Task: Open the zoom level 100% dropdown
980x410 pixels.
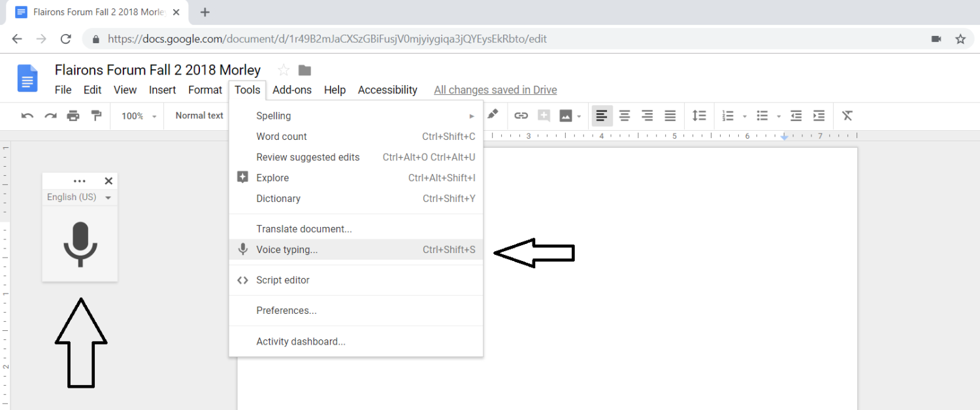Action: (x=139, y=116)
